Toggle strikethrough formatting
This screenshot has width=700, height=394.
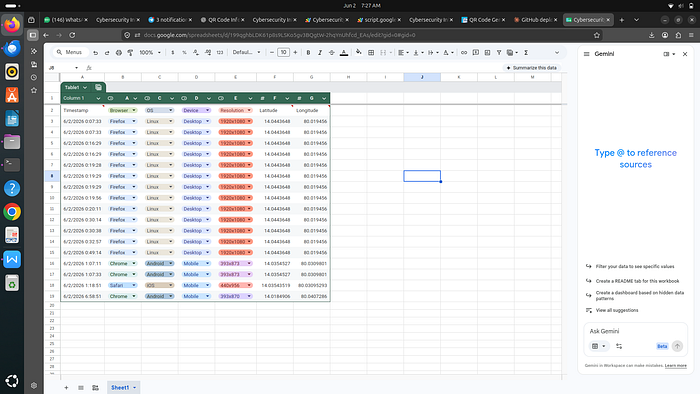[332, 53]
